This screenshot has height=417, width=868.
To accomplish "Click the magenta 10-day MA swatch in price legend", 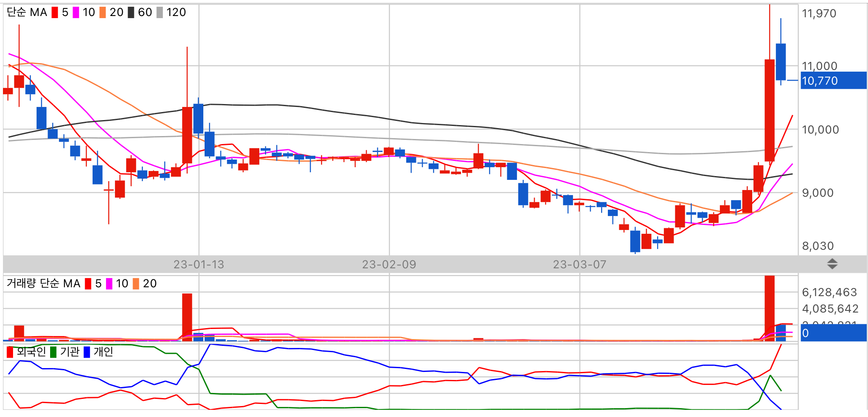I will click(x=76, y=13).
